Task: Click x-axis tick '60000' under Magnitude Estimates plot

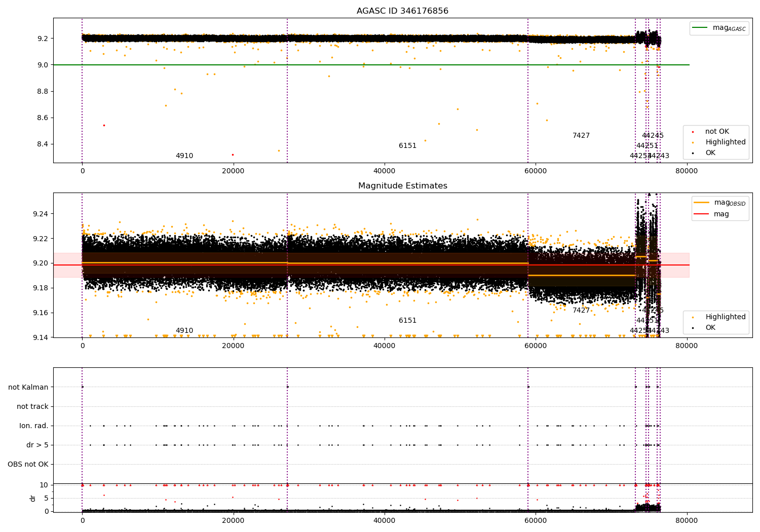Action: pos(536,346)
